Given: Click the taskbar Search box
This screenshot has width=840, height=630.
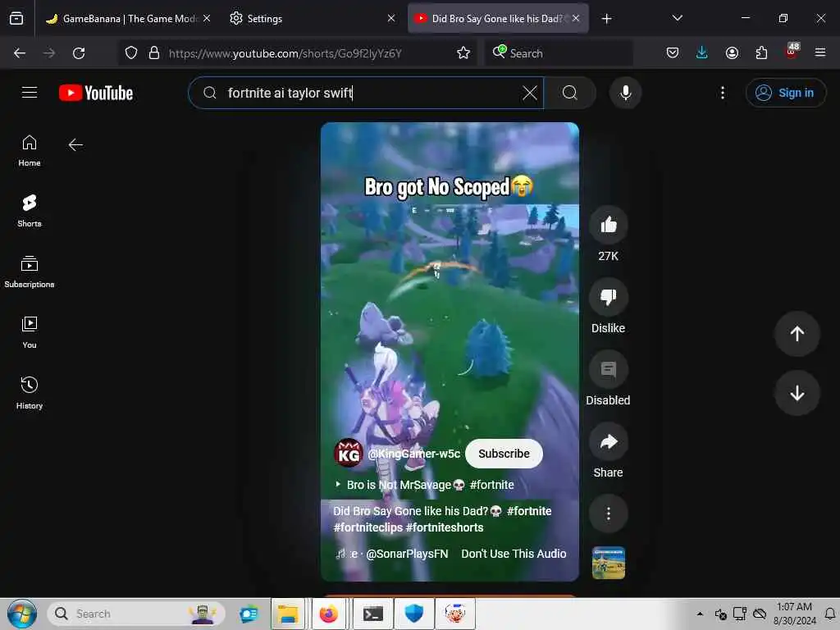Looking at the screenshot, I should (x=137, y=614).
